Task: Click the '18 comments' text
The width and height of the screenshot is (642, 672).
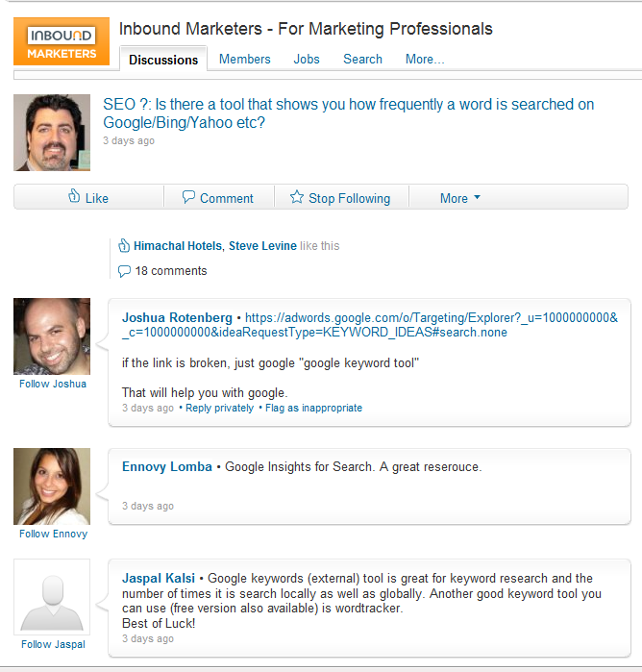Action: pos(171,271)
